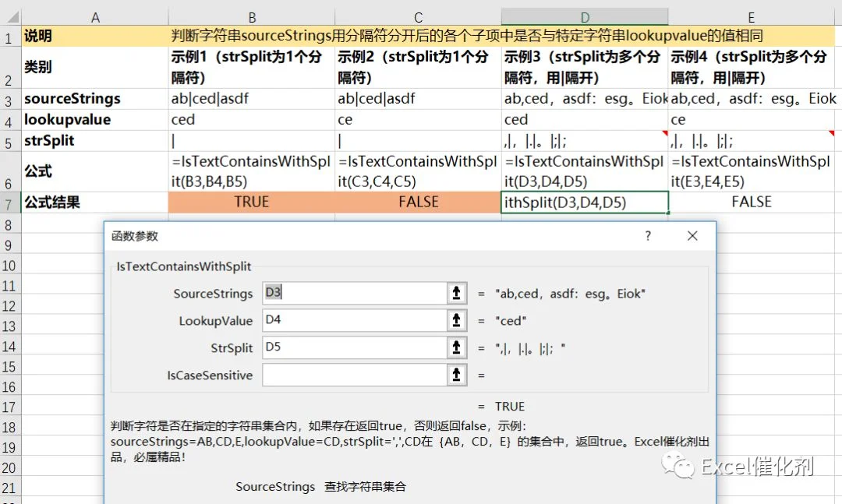Click active cell showing ithSplit(D3,D4,D5)
The height and width of the screenshot is (504, 842).
585,203
